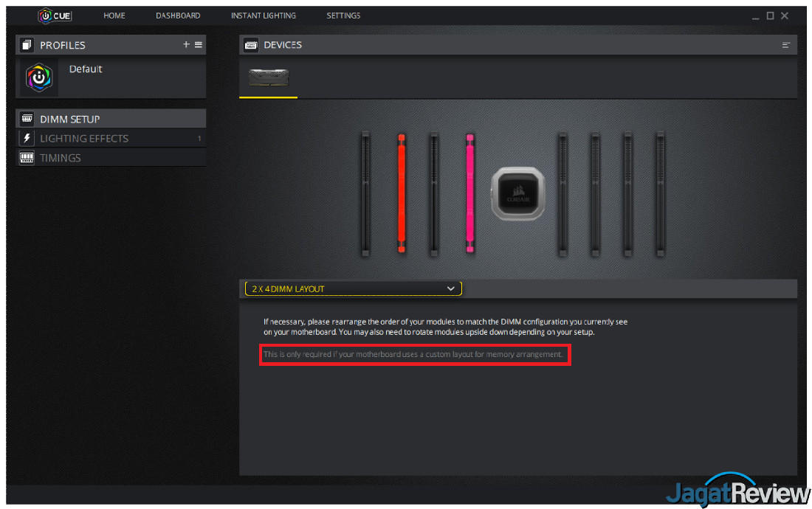Image resolution: width=812 pixels, height=509 pixels.
Task: Click the Timings icon in sidebar
Action: click(x=27, y=157)
